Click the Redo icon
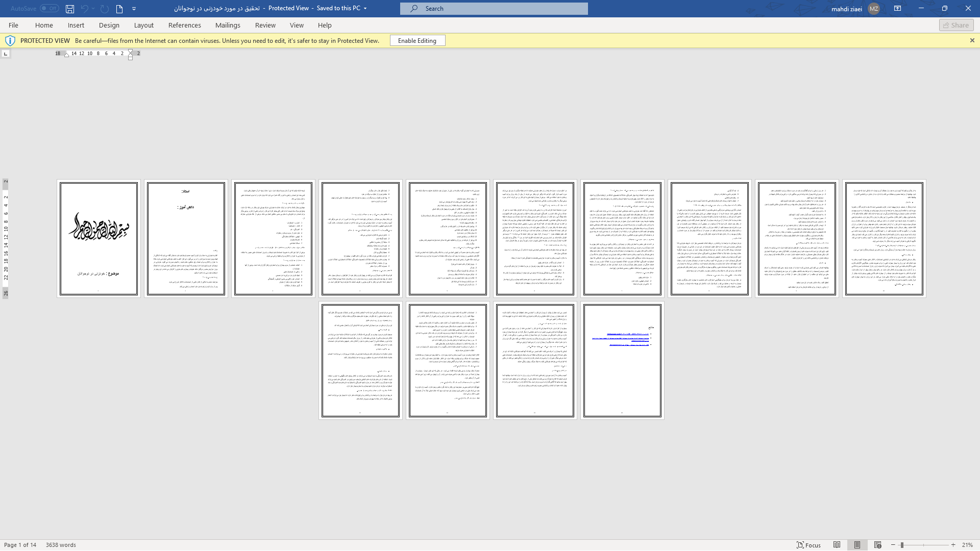Image resolution: width=980 pixels, height=551 pixels. click(x=104, y=9)
